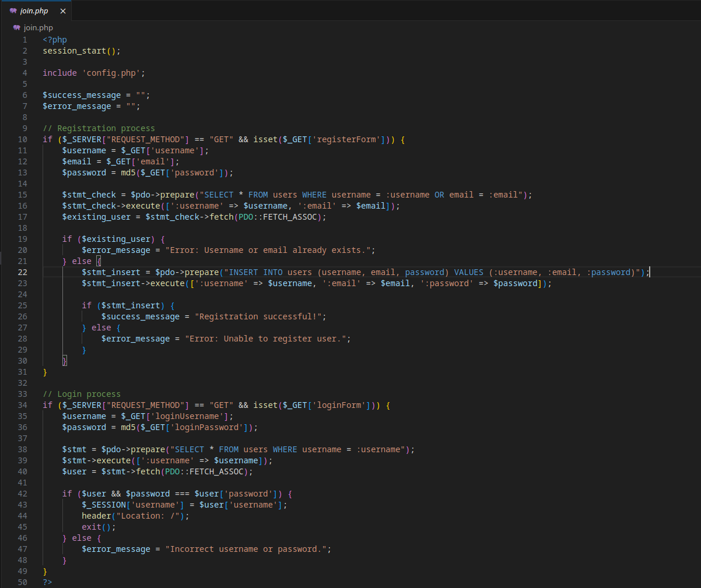Click line number 10 in the gutter
The height and width of the screenshot is (588, 701).
click(22, 139)
